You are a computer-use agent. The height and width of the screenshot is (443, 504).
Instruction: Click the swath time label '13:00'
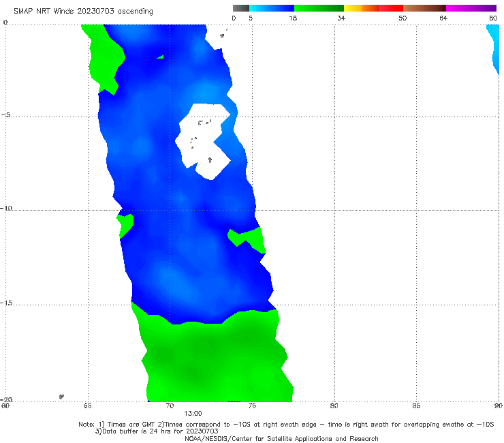coord(193,414)
